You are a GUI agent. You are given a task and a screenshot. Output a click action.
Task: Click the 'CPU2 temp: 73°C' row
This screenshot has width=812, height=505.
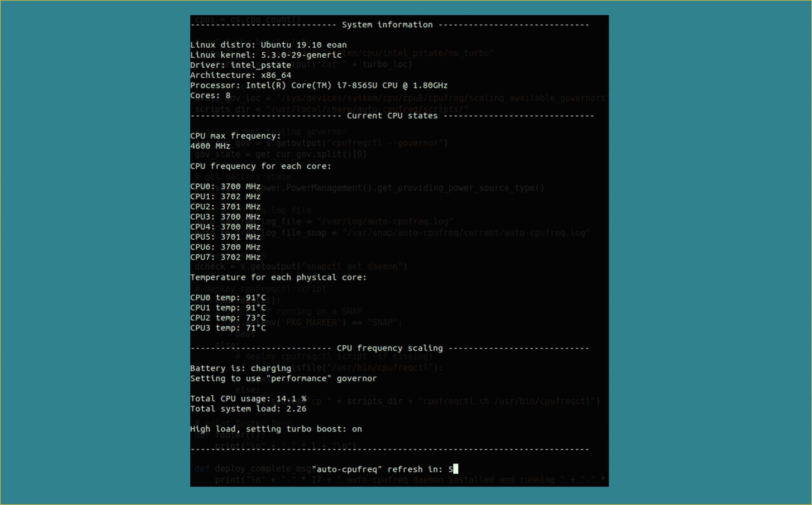tap(228, 318)
